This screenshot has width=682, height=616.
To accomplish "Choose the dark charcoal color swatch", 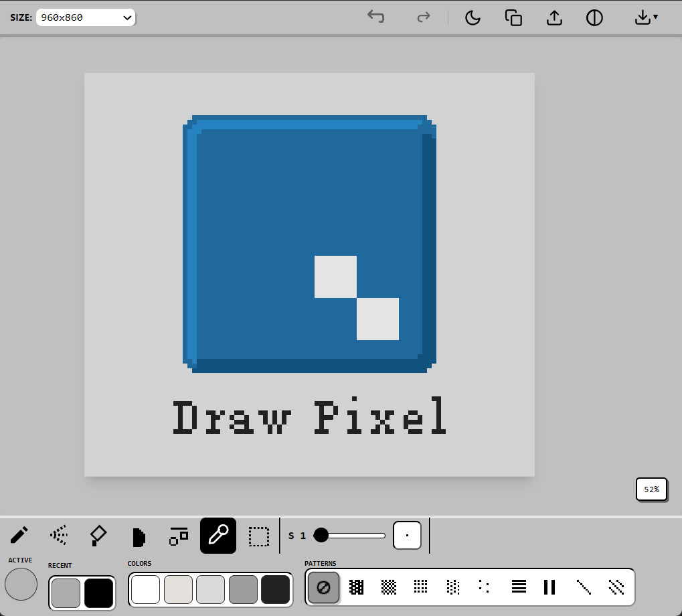I will [275, 589].
